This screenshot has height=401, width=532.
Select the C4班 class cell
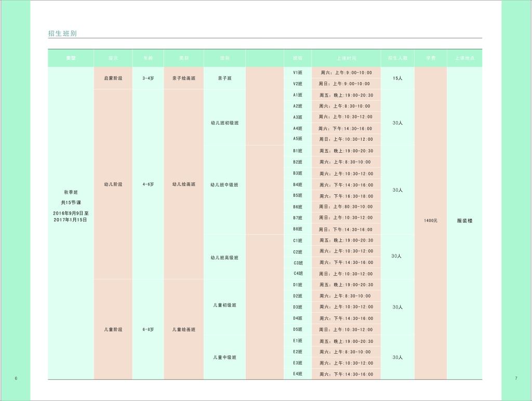click(x=298, y=273)
